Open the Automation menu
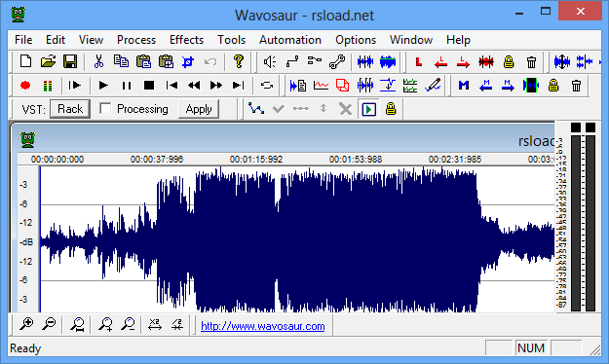 pyautogui.click(x=290, y=40)
